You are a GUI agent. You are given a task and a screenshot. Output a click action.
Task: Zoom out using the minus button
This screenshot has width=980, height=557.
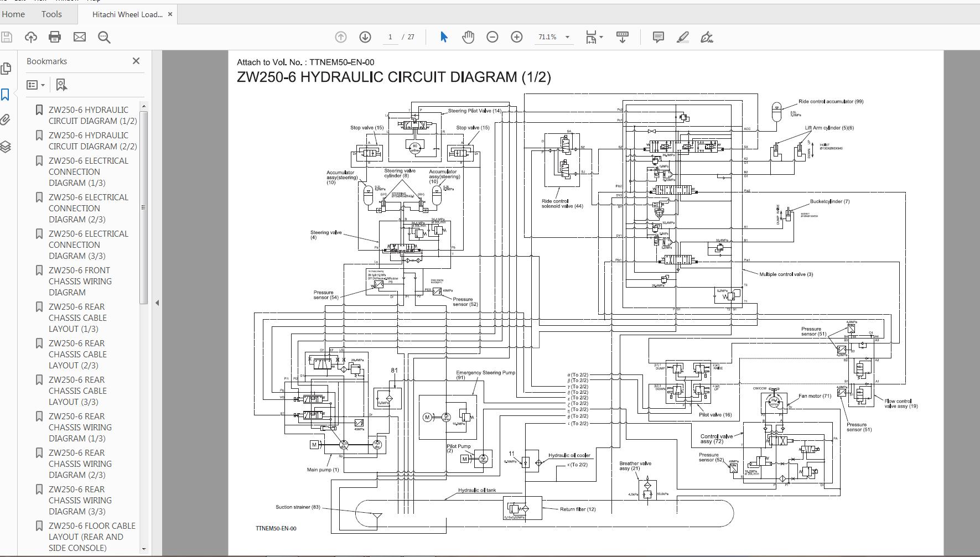tap(491, 37)
